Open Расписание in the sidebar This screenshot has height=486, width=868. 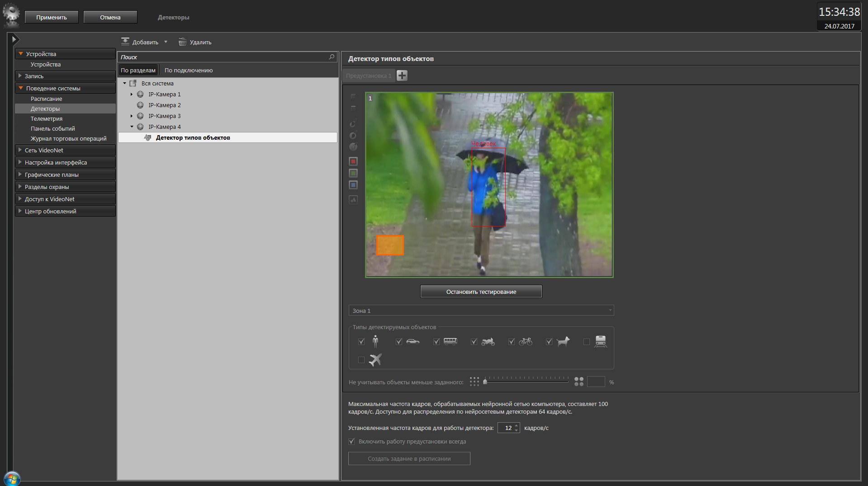pos(47,99)
